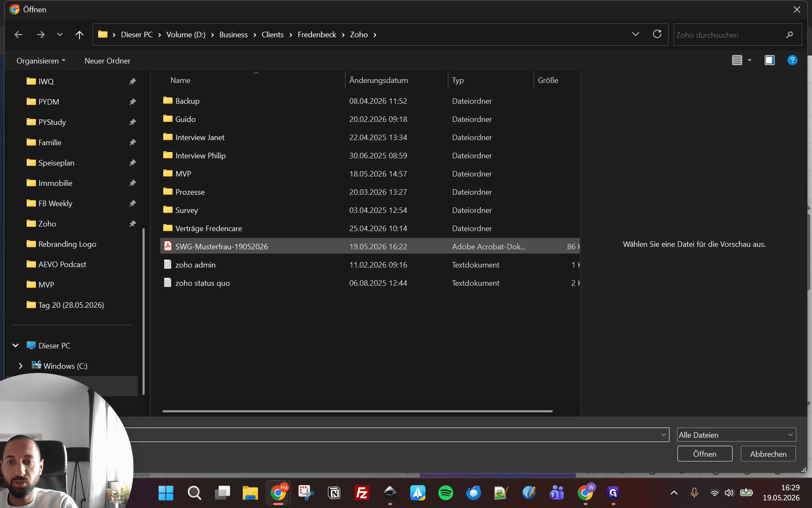
Task: Open File Explorer in the taskbar
Action: point(250,493)
